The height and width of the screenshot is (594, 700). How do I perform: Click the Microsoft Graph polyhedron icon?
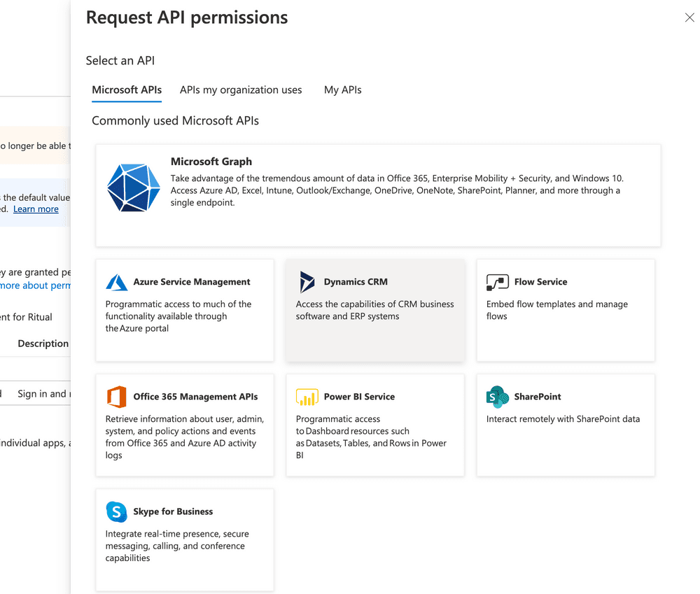pos(134,188)
